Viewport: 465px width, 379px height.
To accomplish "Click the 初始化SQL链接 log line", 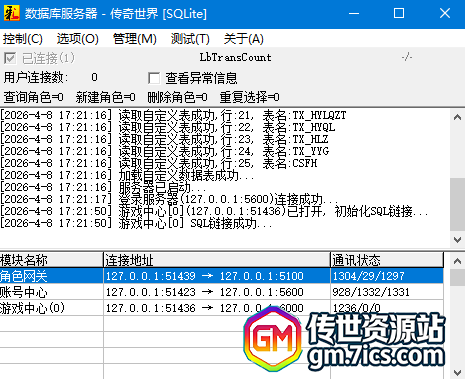I will [214, 211].
